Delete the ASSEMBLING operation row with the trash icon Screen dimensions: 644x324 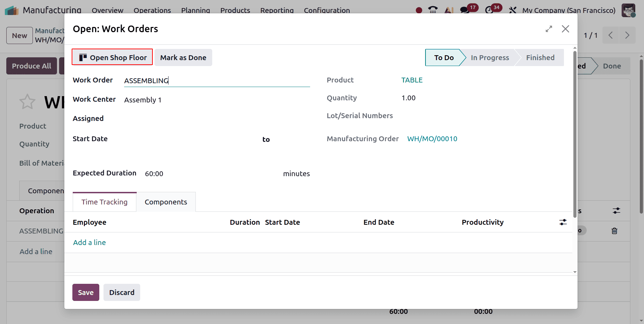614,231
